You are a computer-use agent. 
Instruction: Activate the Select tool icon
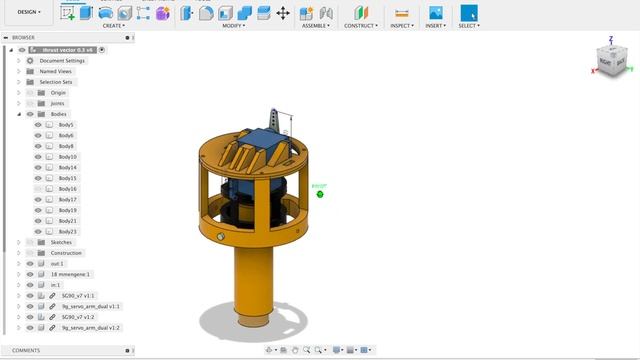[469, 13]
